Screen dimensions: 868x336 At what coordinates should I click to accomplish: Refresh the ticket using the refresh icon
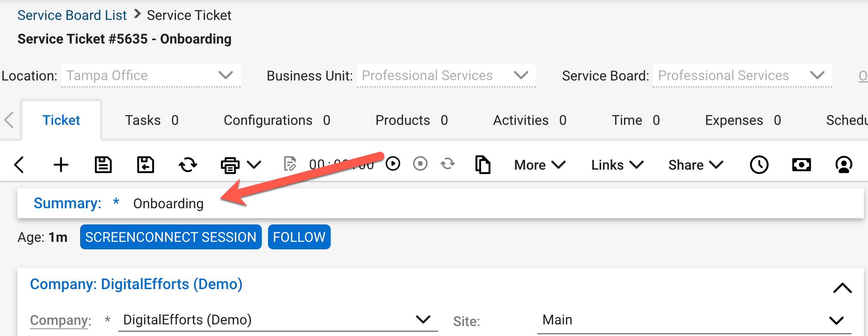point(188,165)
